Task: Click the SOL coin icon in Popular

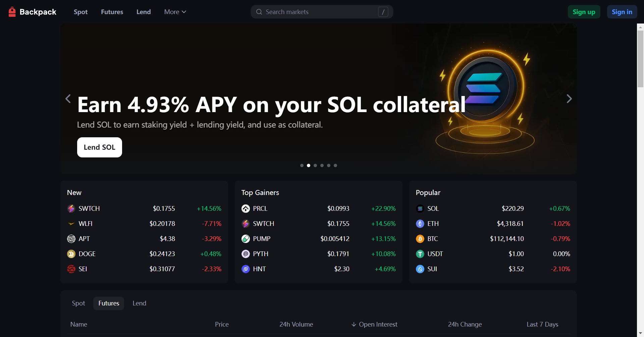Action: point(420,208)
